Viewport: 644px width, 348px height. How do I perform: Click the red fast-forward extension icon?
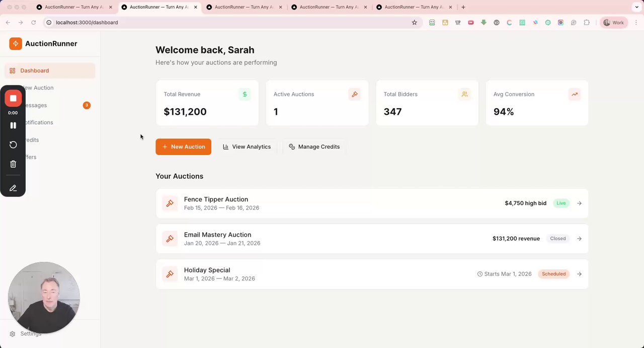[471, 23]
